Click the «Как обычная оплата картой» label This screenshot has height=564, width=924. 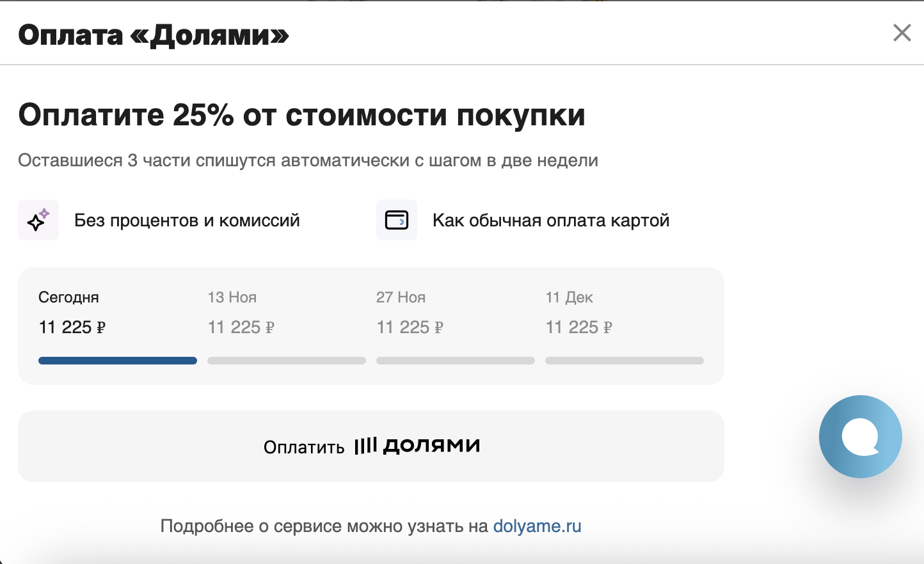551,221
